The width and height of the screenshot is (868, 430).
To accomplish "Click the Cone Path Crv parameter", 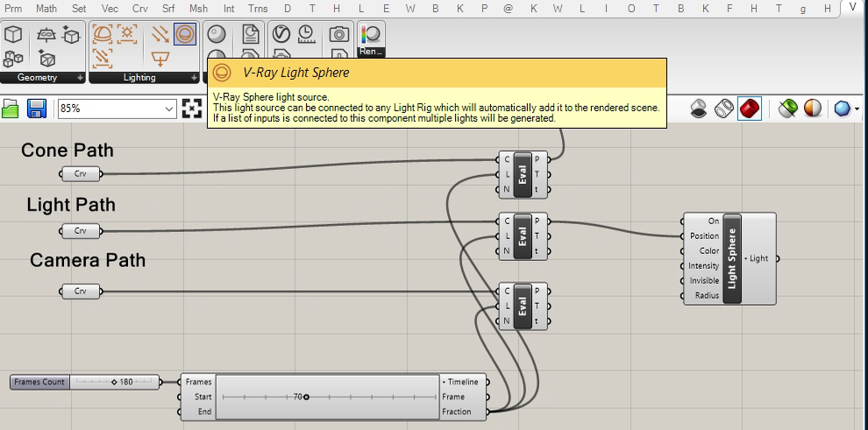I will tap(81, 174).
